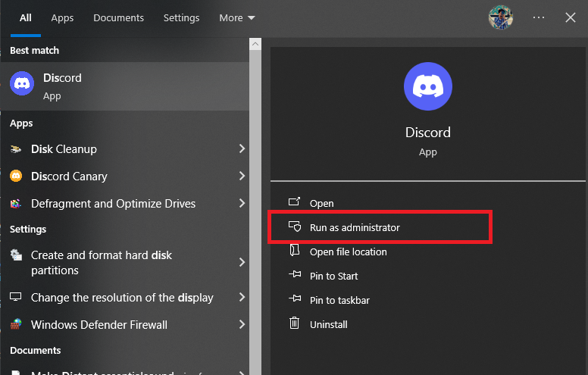
Task: Click the Uninstall trash icon
Action: pyautogui.click(x=295, y=324)
